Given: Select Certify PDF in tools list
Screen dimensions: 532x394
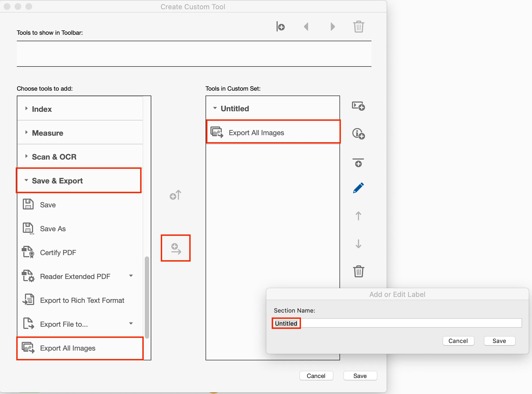Looking at the screenshot, I should [58, 253].
